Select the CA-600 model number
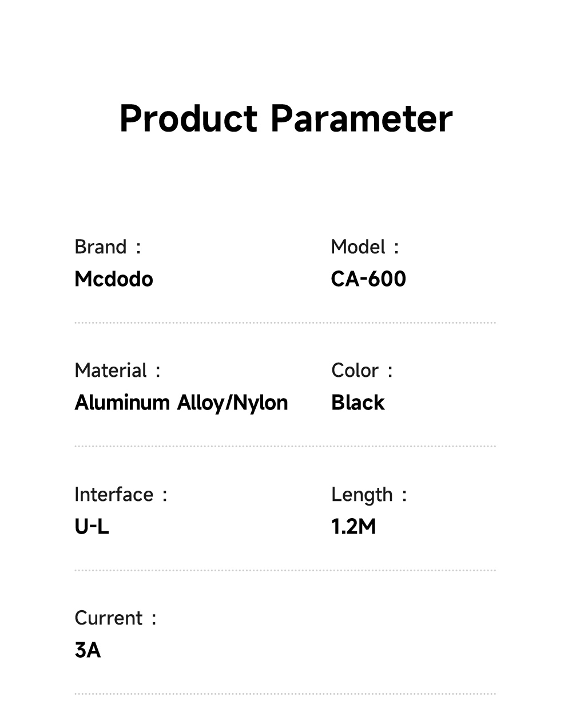 (x=368, y=279)
